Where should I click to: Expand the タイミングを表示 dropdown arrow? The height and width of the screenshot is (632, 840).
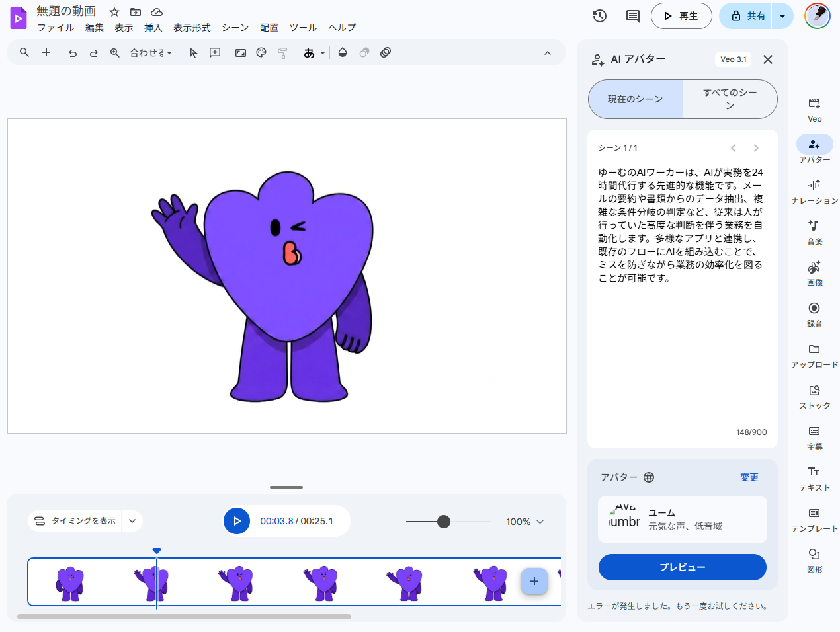pos(132,521)
